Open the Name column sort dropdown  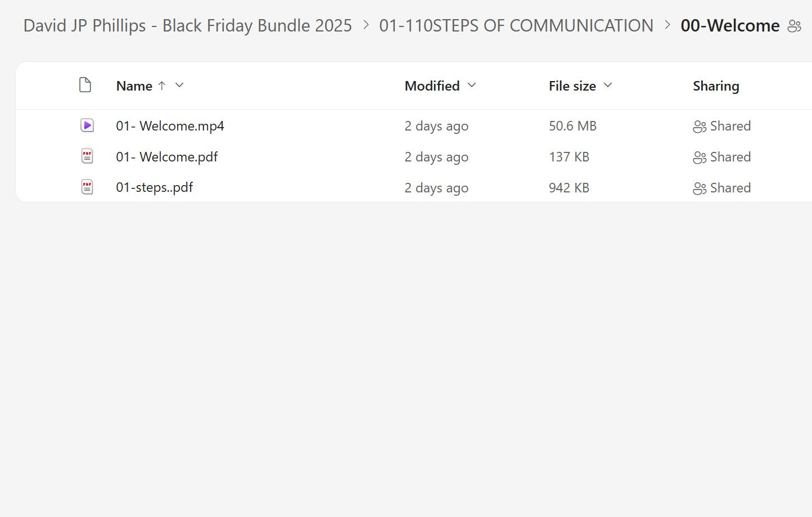(179, 86)
